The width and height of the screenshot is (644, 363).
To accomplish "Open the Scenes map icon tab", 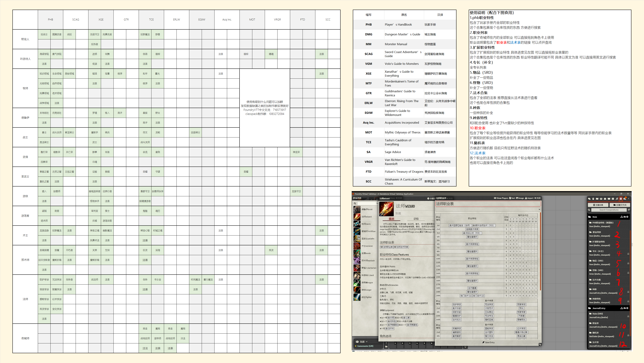I will click(x=597, y=199).
